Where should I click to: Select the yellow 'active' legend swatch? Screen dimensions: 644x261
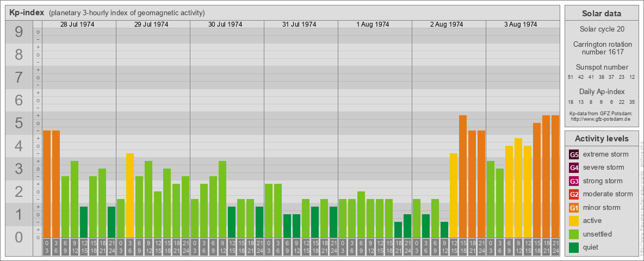click(574, 221)
